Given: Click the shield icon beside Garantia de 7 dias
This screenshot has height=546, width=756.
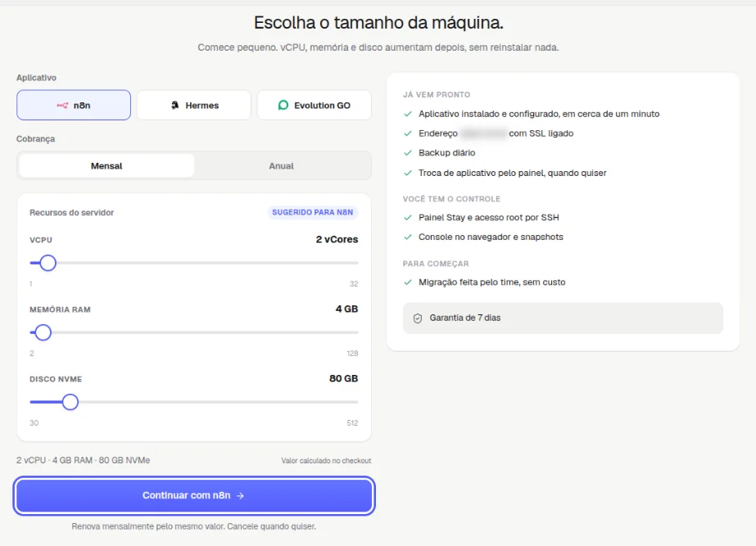Looking at the screenshot, I should tap(418, 318).
